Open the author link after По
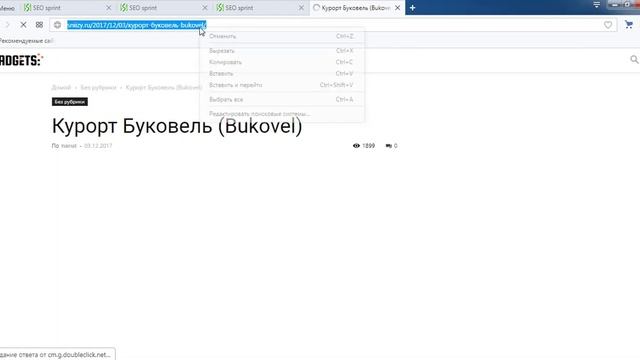The width and height of the screenshot is (640, 360). point(69,146)
